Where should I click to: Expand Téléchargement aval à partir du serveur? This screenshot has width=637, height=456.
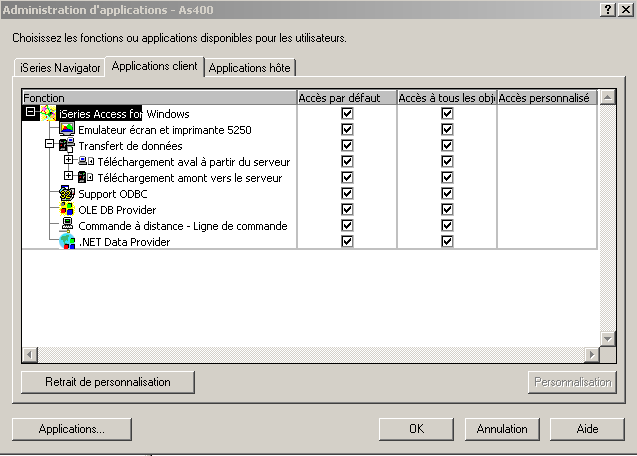coord(68,160)
